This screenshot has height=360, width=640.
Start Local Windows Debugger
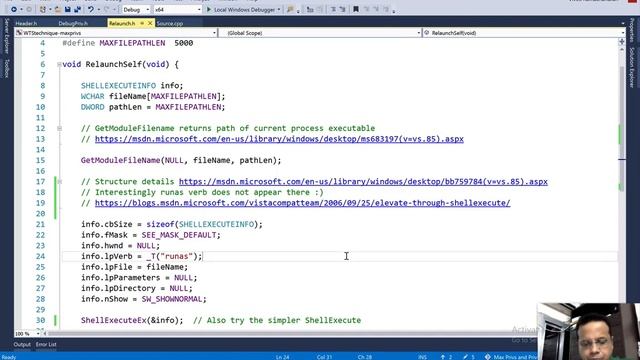241,9
